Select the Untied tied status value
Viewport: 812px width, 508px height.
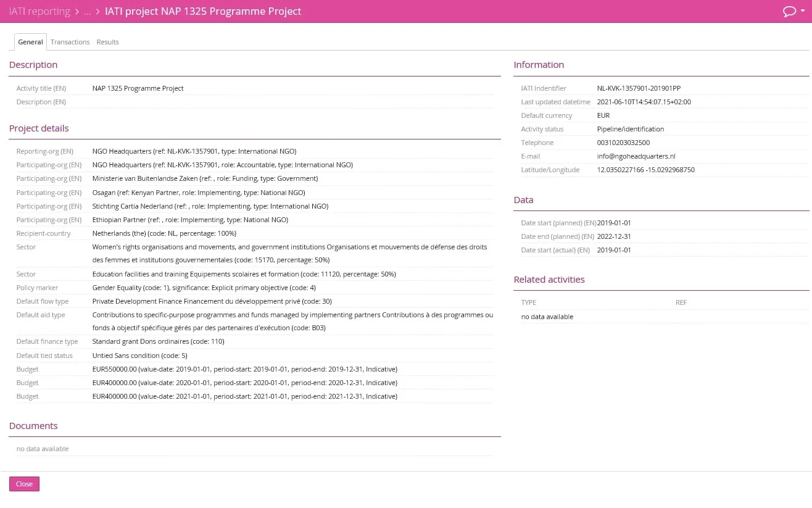point(140,356)
